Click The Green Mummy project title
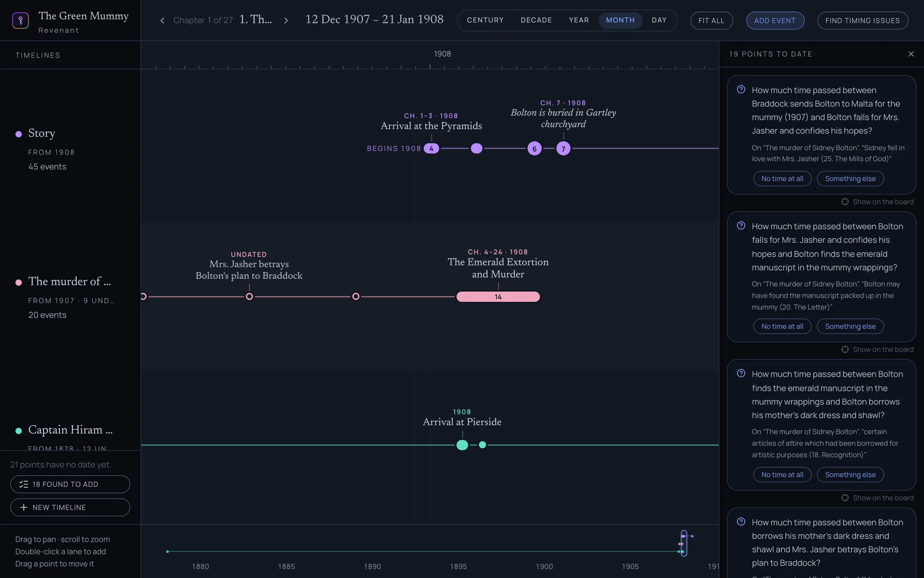924x578 pixels. point(84,16)
